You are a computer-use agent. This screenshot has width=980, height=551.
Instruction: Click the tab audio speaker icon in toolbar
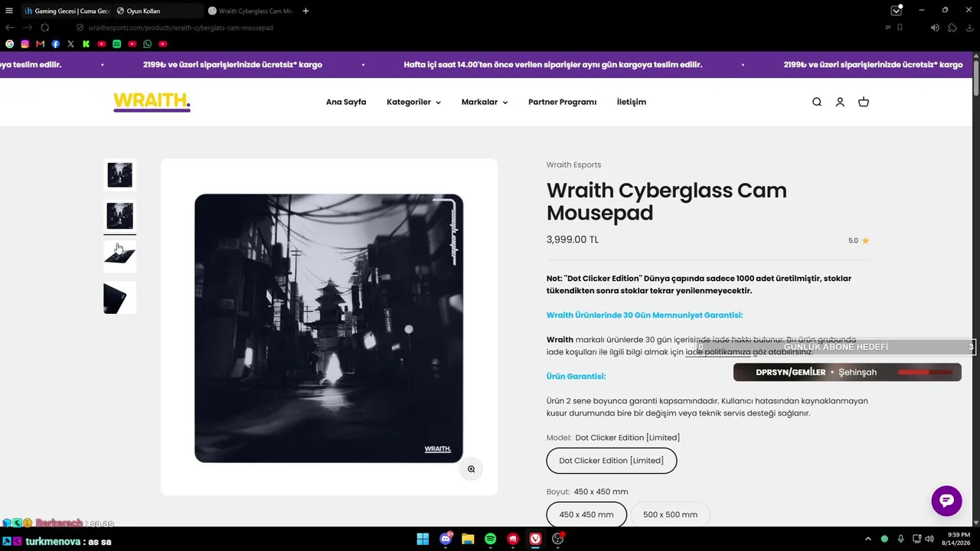[935, 28]
